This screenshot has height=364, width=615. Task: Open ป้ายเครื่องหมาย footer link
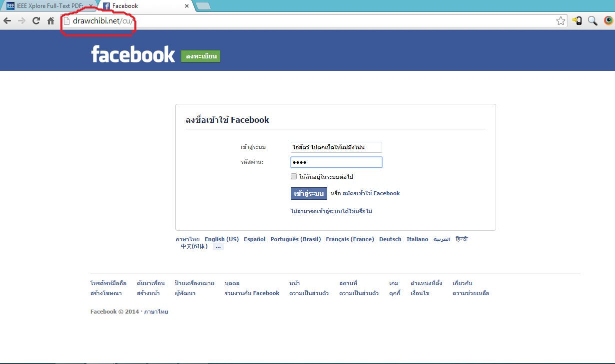click(194, 283)
